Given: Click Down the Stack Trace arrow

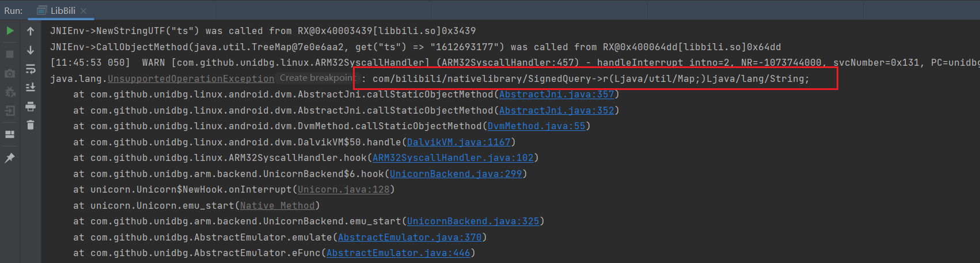Looking at the screenshot, I should pos(31,50).
